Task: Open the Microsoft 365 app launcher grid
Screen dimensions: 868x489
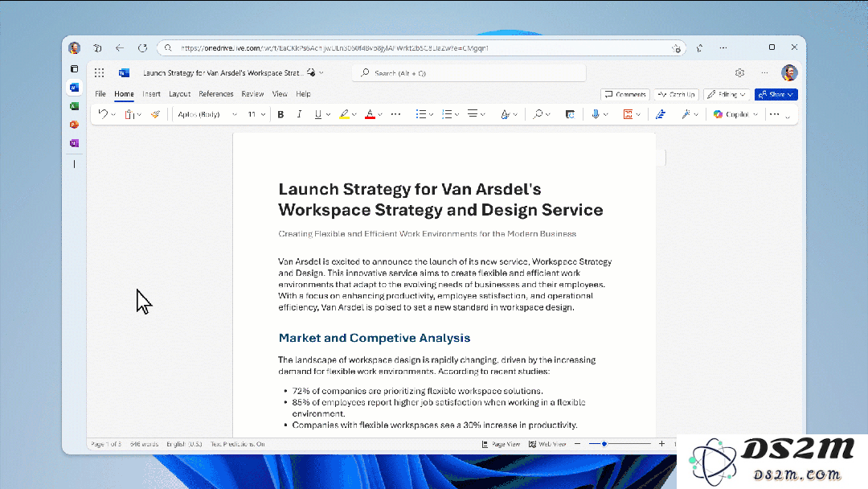Action: point(99,72)
